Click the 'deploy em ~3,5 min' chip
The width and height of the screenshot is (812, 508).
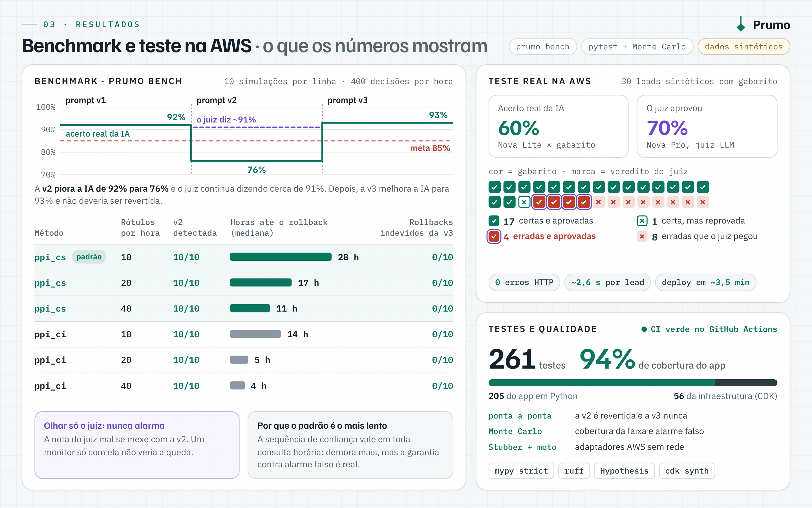pos(705,282)
